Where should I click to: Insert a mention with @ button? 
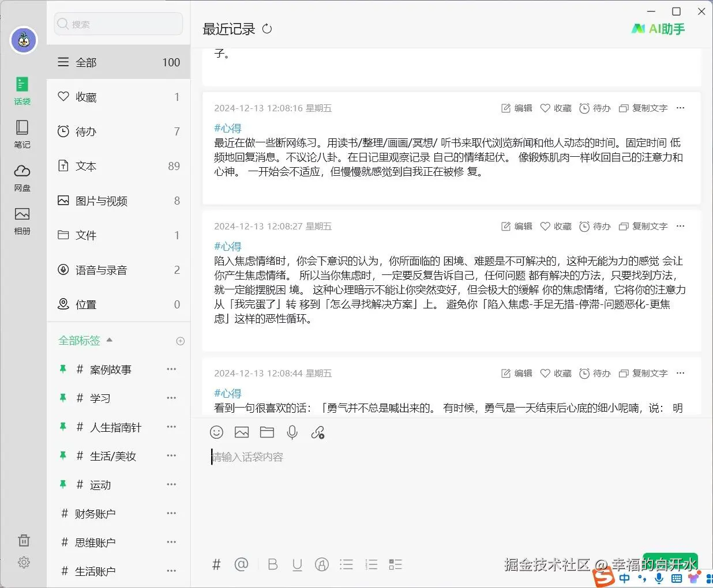(242, 564)
